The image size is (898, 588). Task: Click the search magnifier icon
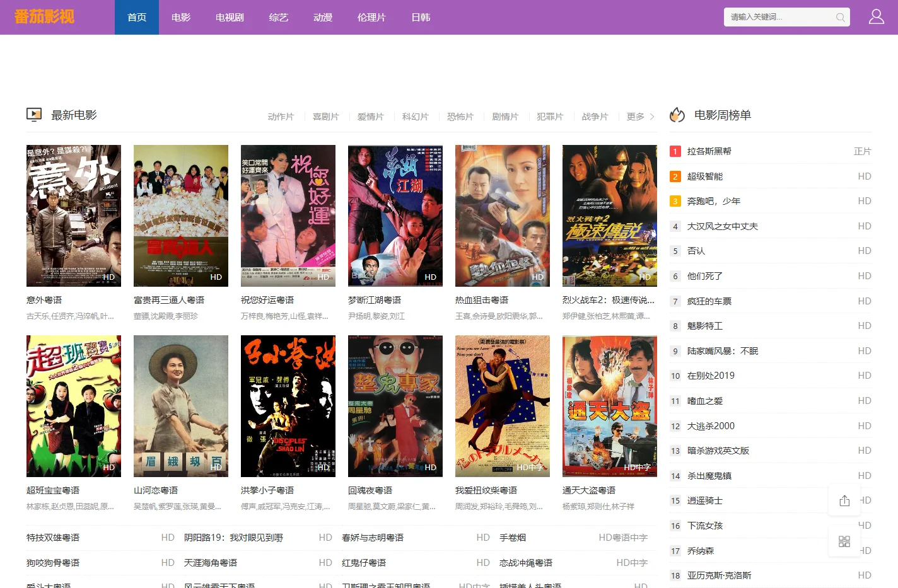pyautogui.click(x=840, y=17)
